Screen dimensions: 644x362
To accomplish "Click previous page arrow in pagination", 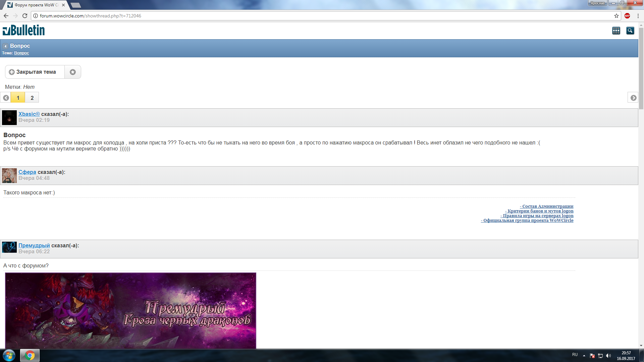I will point(6,98).
